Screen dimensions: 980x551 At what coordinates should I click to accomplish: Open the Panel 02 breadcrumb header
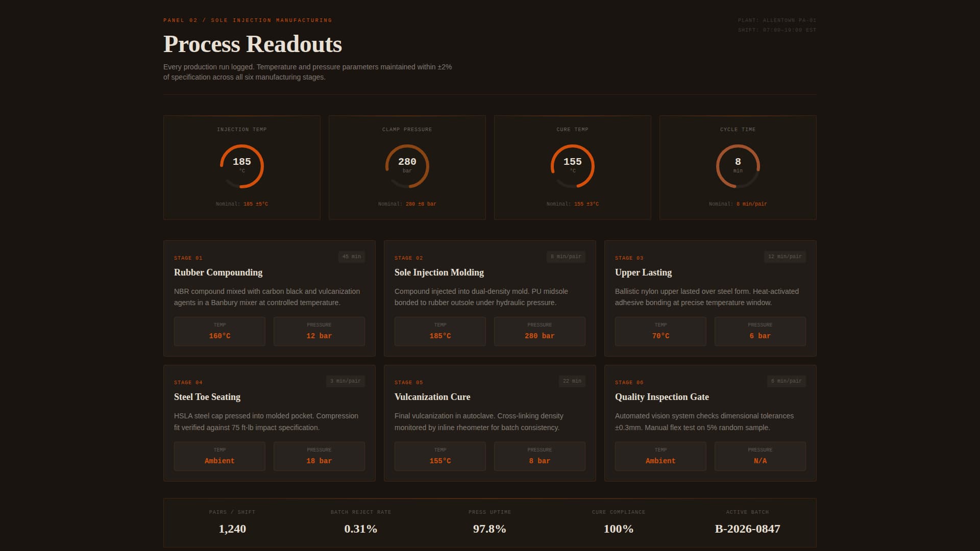pos(247,20)
